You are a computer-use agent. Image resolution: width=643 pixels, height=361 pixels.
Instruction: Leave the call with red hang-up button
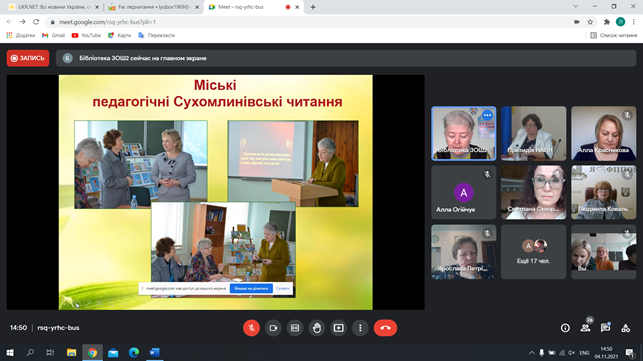pos(385,328)
